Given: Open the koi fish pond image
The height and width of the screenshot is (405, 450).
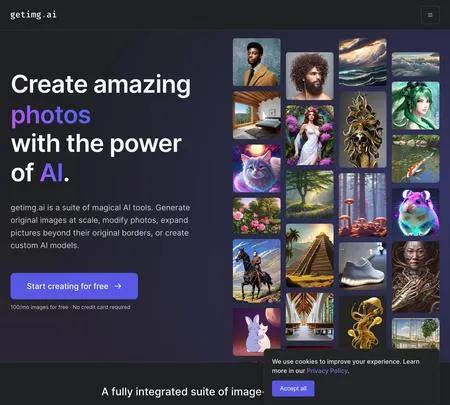Looking at the screenshot, I should [x=416, y=159].
